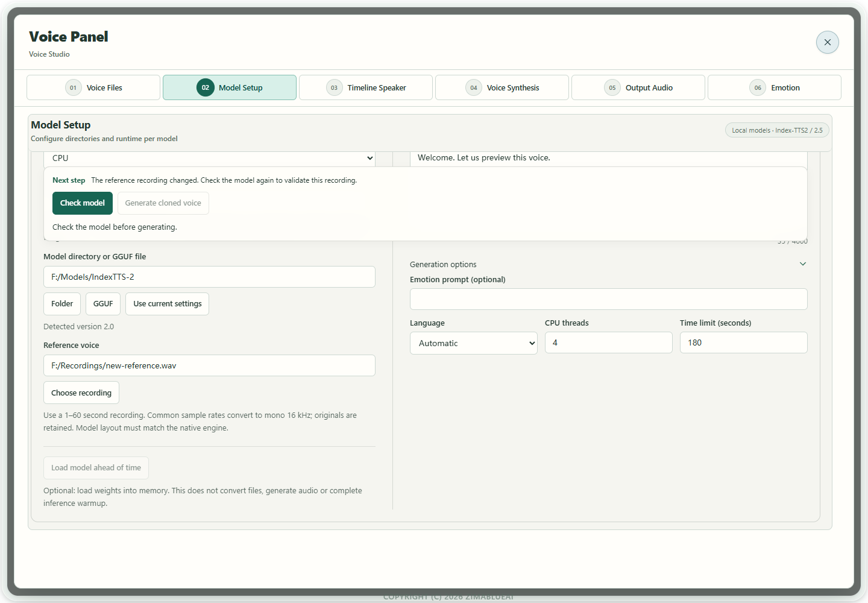This screenshot has height=603, width=868.
Task: Open the Language dropdown
Action: click(474, 343)
